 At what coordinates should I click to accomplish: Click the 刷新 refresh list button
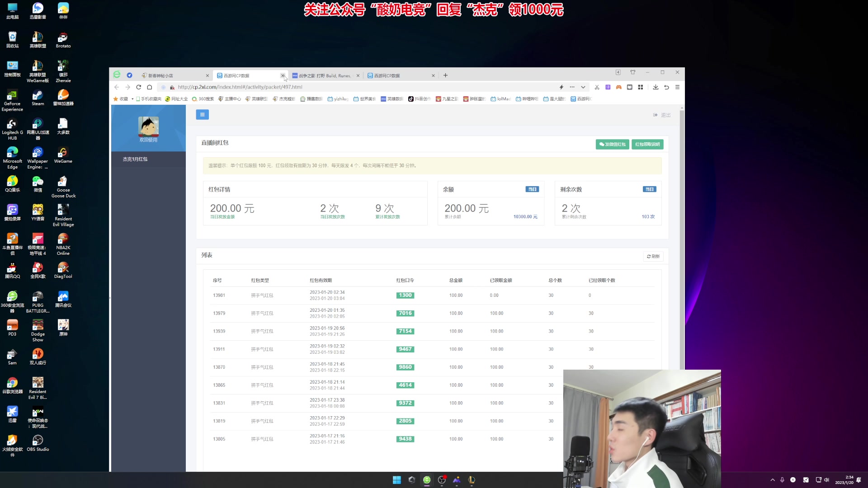click(x=653, y=256)
